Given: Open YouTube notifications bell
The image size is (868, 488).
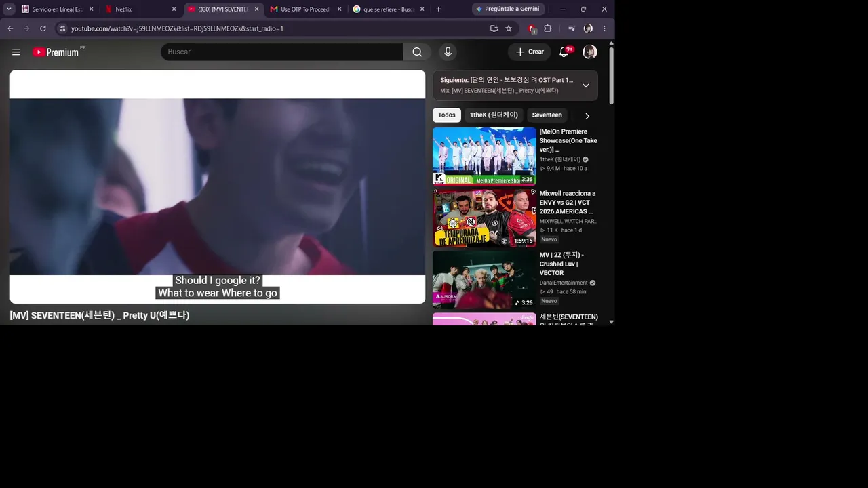Looking at the screenshot, I should [x=564, y=52].
